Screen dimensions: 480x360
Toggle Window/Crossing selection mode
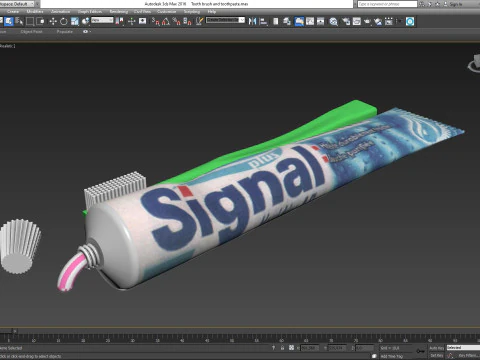point(40,22)
